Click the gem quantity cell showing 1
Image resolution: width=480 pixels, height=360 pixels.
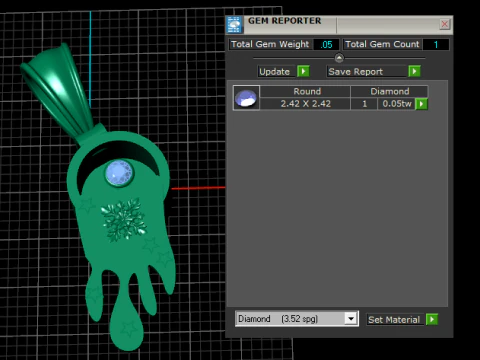(x=364, y=104)
